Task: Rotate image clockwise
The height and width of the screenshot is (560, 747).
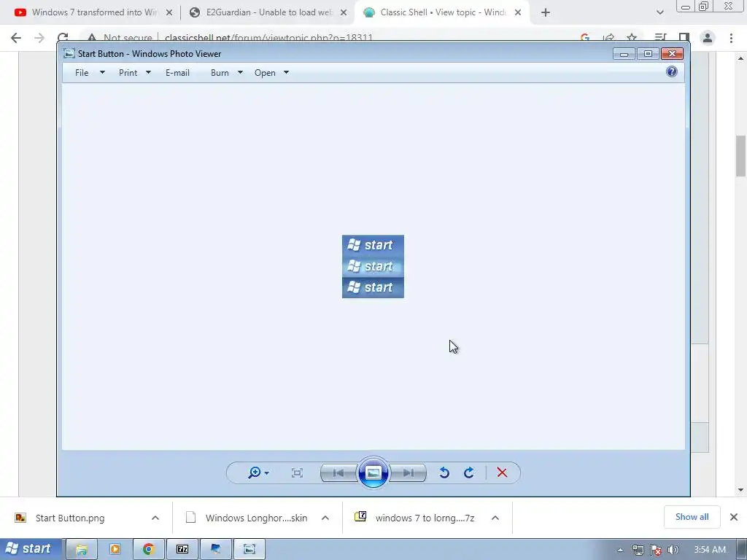Action: coord(469,472)
